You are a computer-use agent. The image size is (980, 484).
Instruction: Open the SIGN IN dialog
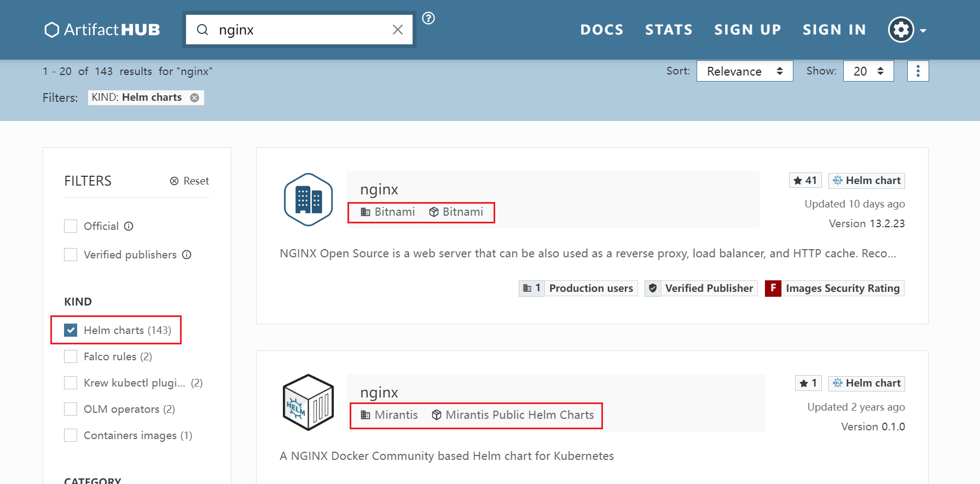click(x=834, y=30)
